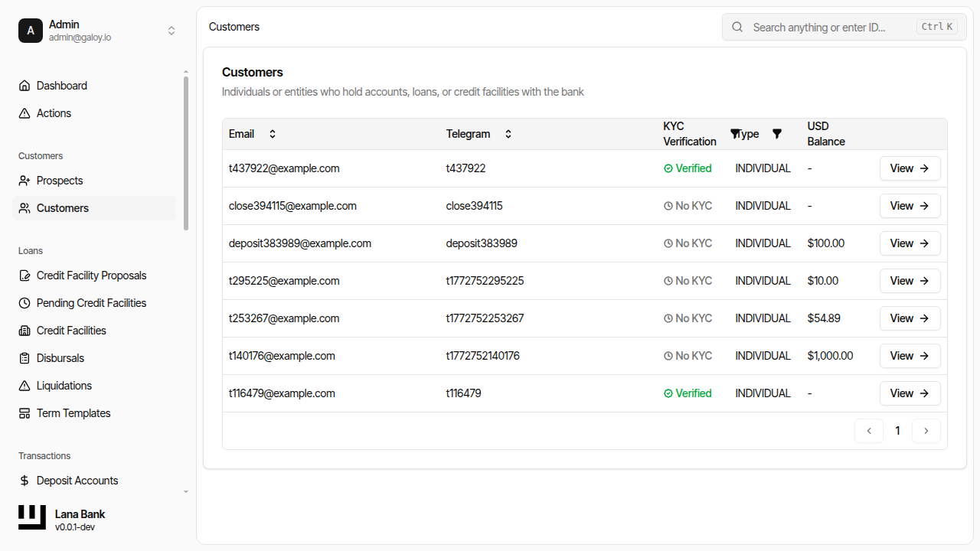Open Term Templates from the sidebar
The image size is (980, 551).
pyautogui.click(x=73, y=412)
